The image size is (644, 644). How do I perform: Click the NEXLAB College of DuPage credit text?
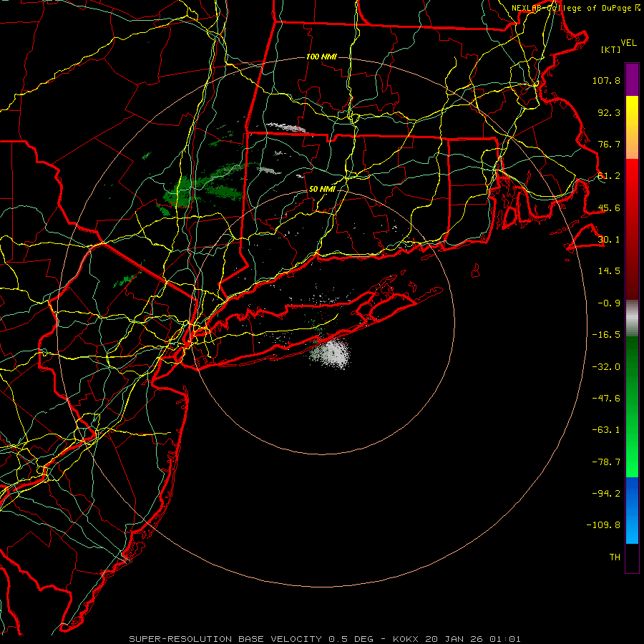pyautogui.click(x=576, y=8)
